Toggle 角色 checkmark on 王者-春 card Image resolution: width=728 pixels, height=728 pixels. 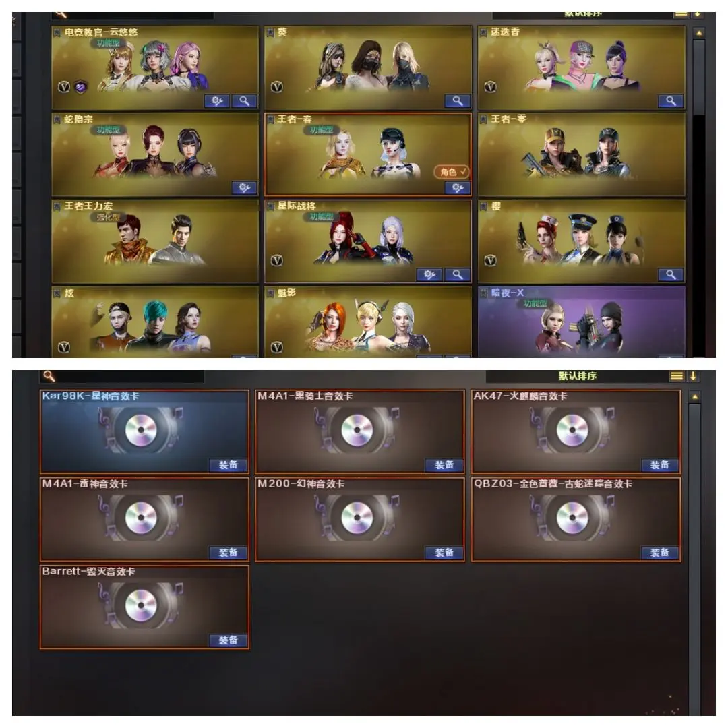[452, 173]
